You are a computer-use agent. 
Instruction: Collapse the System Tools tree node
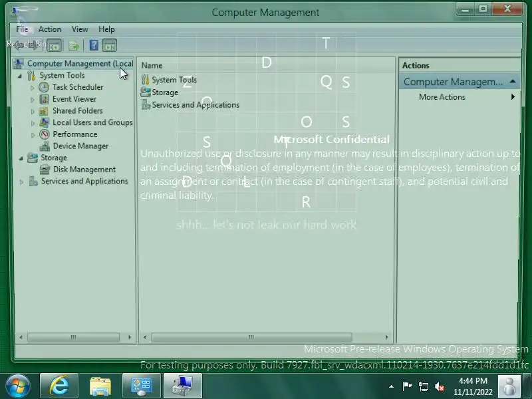(x=20, y=76)
